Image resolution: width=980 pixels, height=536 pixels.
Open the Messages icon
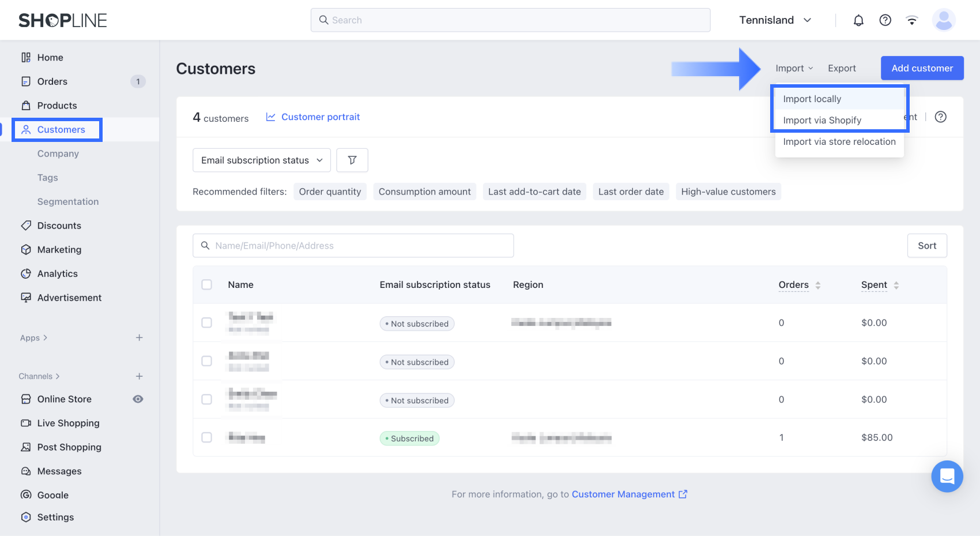26,471
